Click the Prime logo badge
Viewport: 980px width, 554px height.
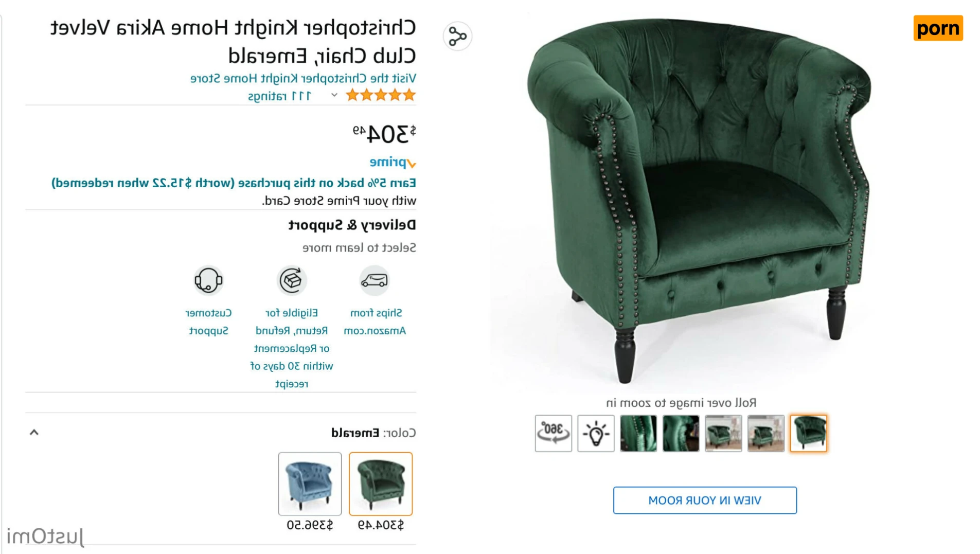(393, 163)
